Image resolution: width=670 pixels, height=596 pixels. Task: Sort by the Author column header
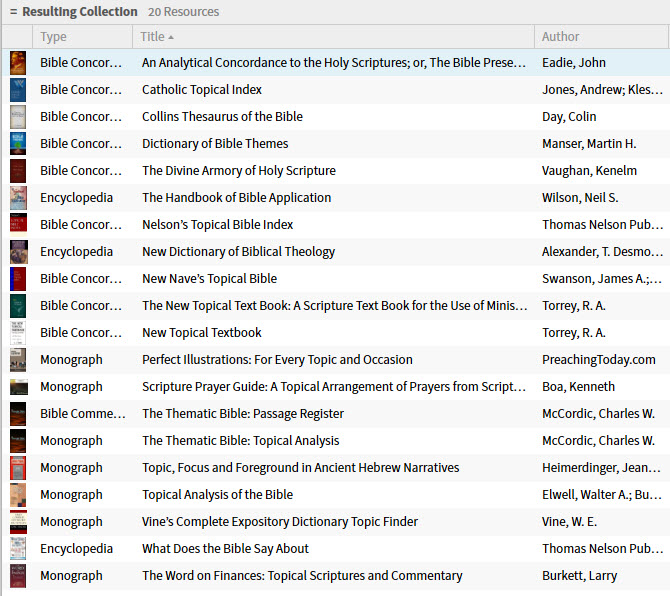click(x=601, y=37)
